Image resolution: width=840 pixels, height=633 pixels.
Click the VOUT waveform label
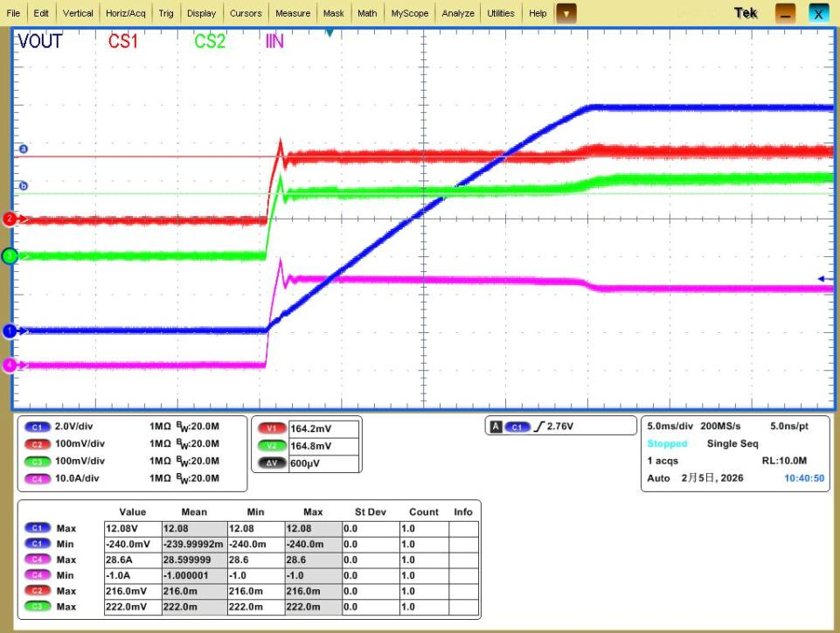pos(40,41)
